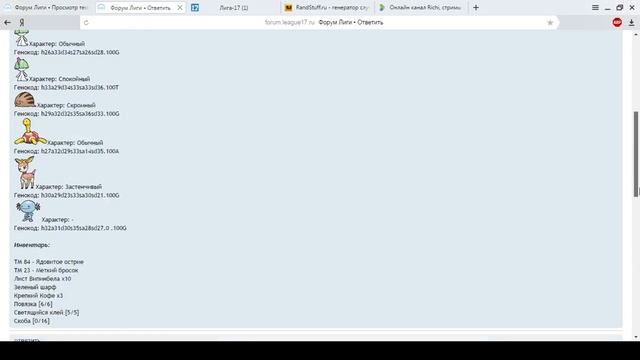The image size is (640, 360).
Task: Select 'ТМ 84 - Ядовитое острие' line
Action: [49, 262]
